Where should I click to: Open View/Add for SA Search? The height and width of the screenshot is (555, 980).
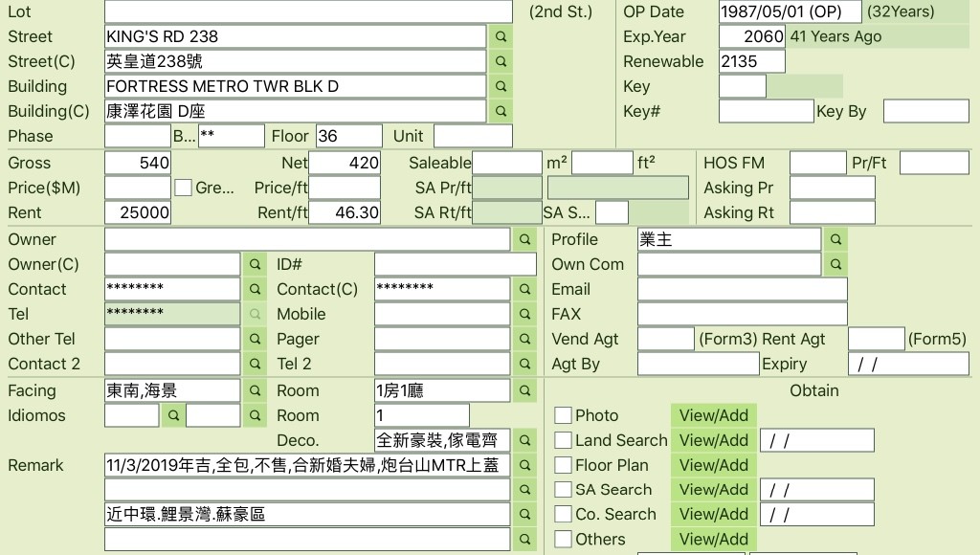(713, 490)
